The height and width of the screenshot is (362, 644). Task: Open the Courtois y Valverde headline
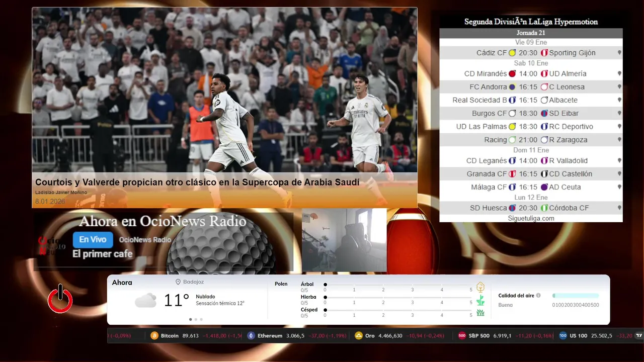[197, 182]
